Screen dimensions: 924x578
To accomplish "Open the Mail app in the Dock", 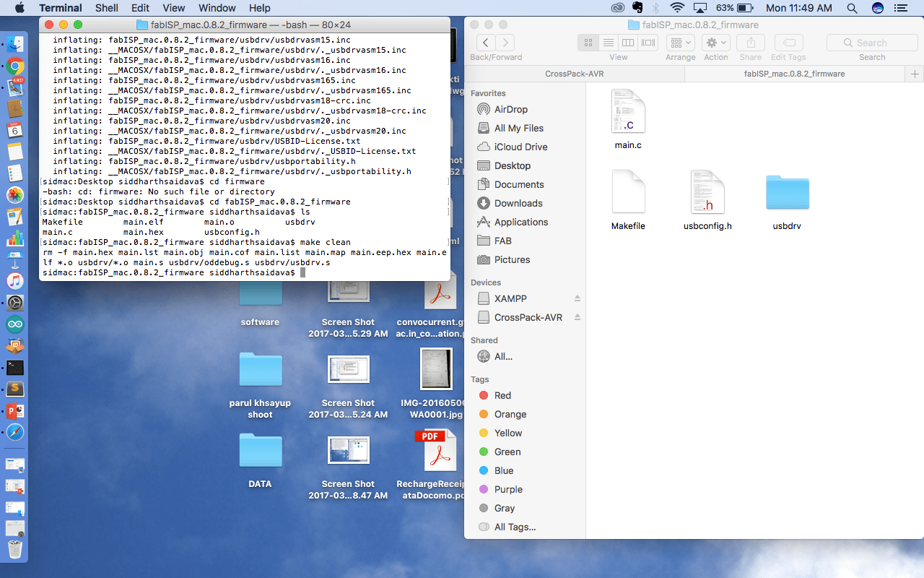I will point(15,87).
